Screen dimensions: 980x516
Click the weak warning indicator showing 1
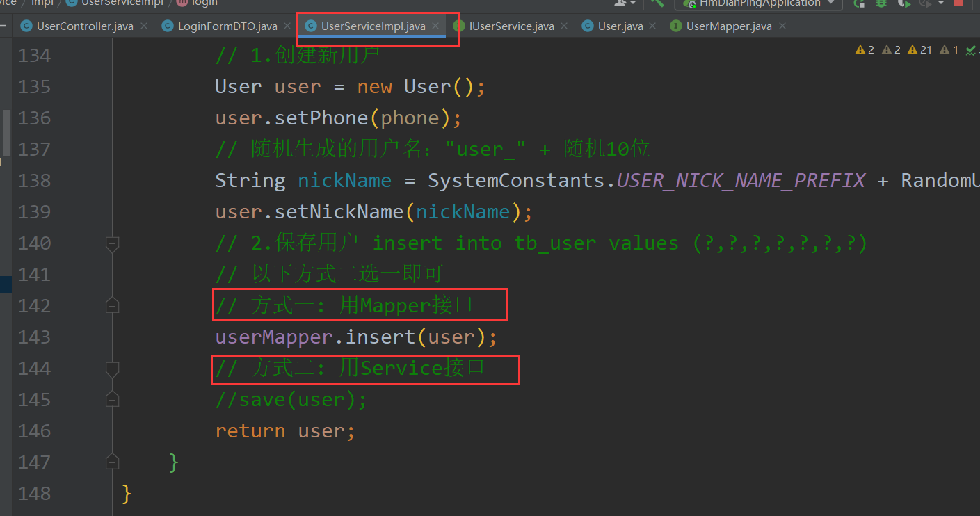(949, 49)
